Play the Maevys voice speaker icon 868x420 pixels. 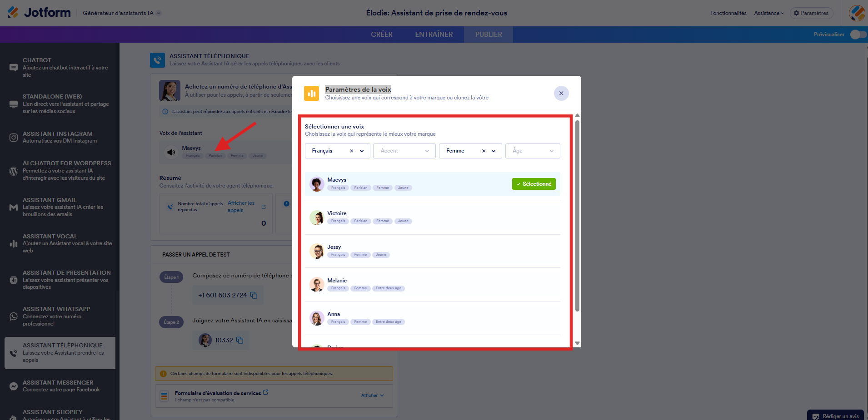point(171,152)
